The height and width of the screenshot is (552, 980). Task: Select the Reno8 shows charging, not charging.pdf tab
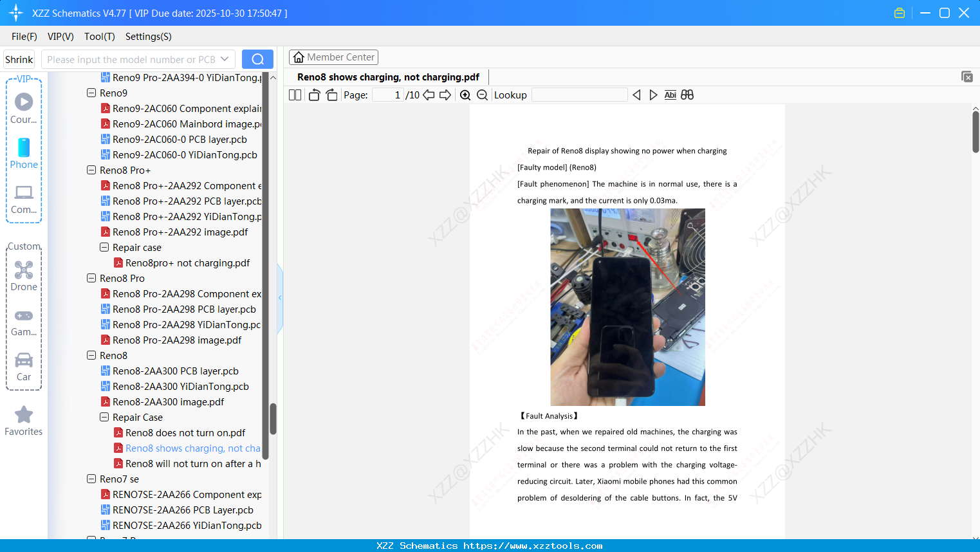(388, 77)
